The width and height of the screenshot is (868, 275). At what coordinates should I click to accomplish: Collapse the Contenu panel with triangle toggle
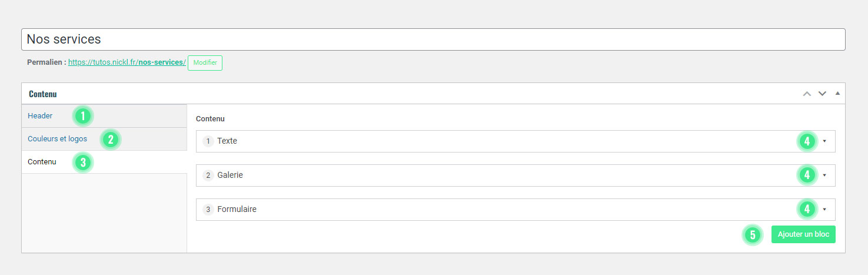tap(837, 94)
